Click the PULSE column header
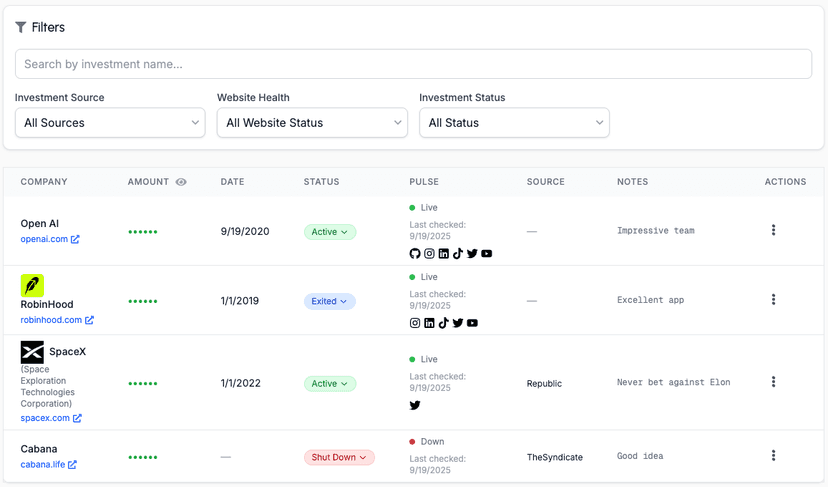Screen dimensions: 828x487 click(424, 182)
